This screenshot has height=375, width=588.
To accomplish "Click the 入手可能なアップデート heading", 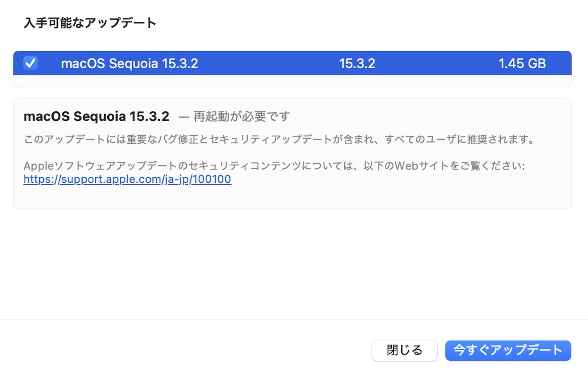I will 90,23.
